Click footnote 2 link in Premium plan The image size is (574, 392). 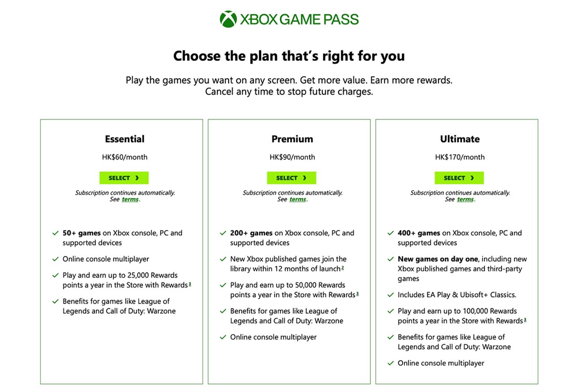click(343, 268)
